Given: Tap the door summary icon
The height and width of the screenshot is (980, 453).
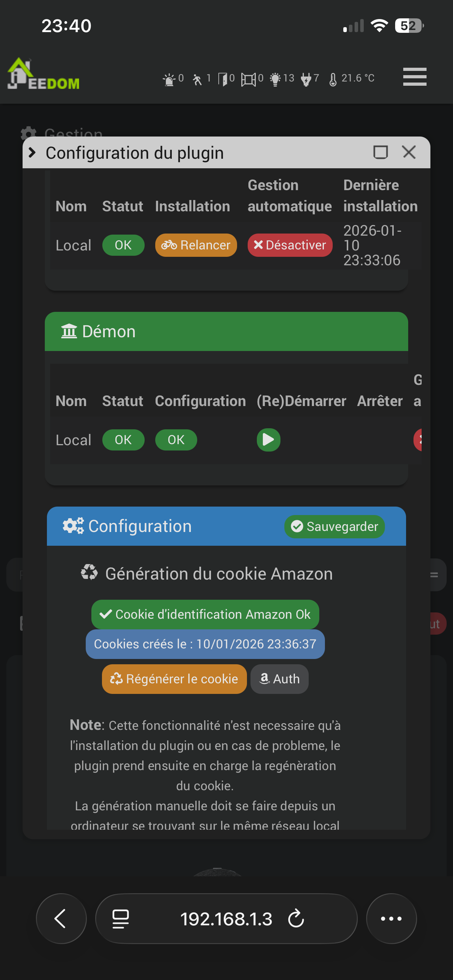Looking at the screenshot, I should click(x=223, y=79).
